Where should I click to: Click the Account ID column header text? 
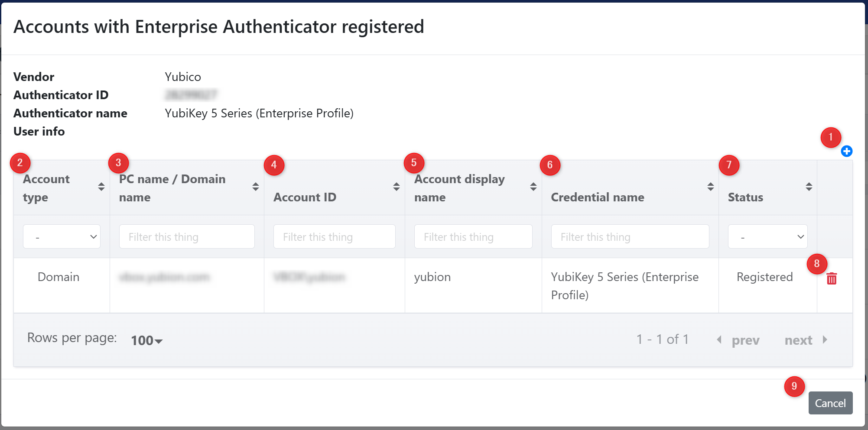305,197
